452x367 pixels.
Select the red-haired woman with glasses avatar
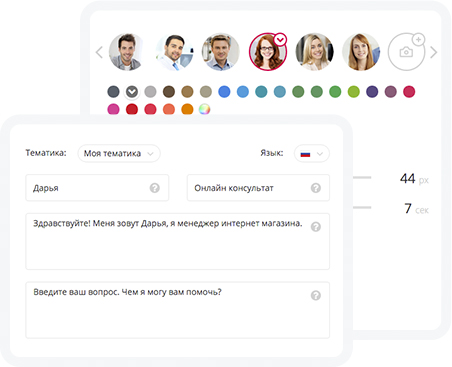pyautogui.click(x=267, y=52)
